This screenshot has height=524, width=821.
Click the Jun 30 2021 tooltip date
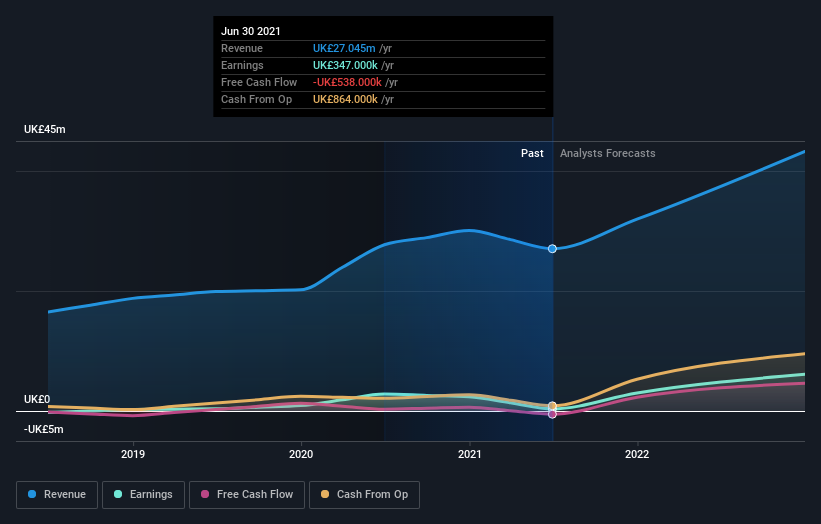coord(251,31)
